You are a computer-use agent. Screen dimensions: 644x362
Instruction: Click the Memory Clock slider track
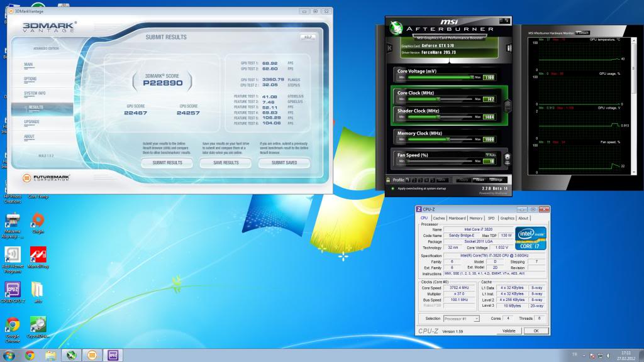point(440,139)
